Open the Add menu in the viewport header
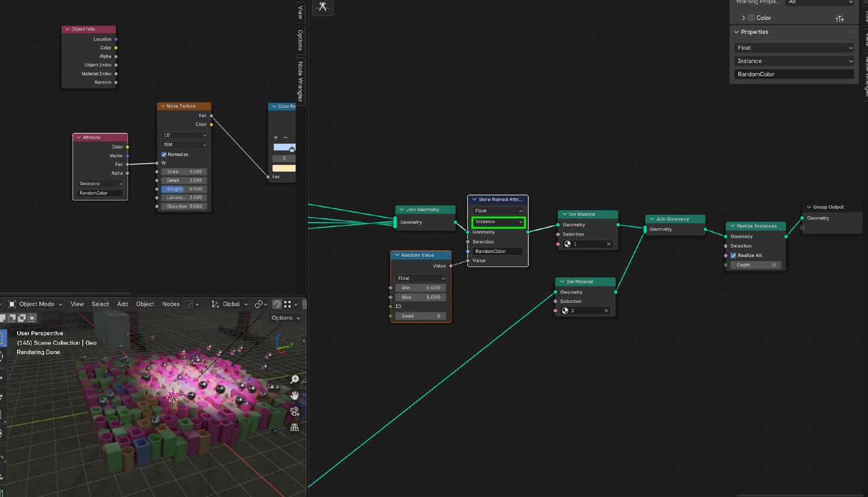Screen dimensions: 868x497 (122, 304)
